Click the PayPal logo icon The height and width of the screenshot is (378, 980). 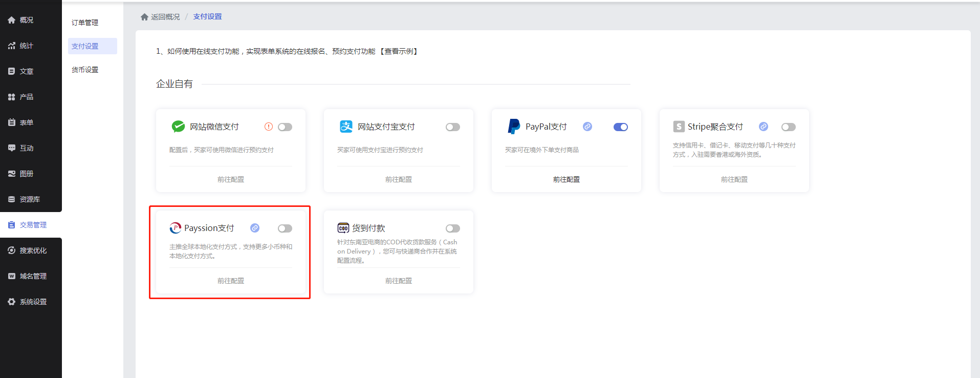(513, 127)
